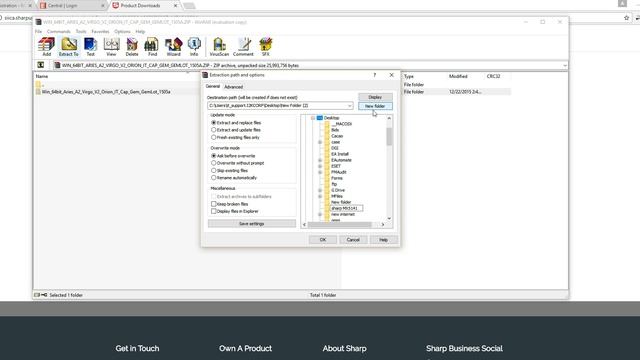
Task: Click the Cancel button
Action: point(353,240)
